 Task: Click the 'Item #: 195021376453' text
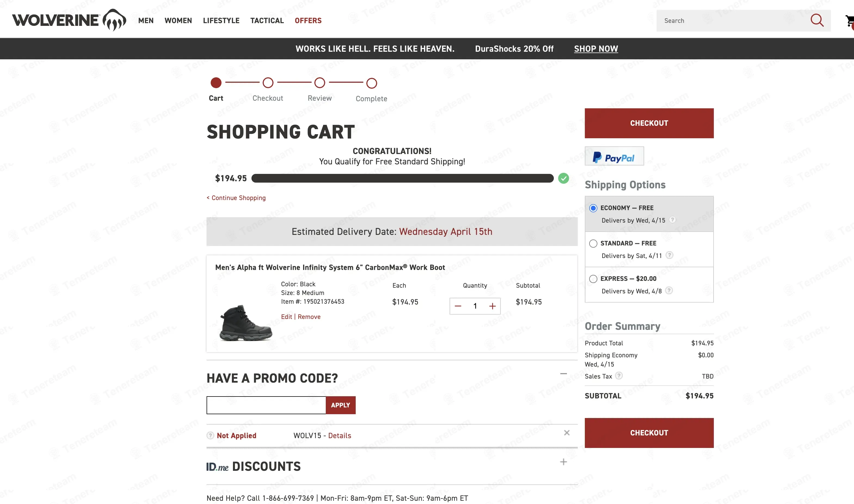[x=312, y=302]
